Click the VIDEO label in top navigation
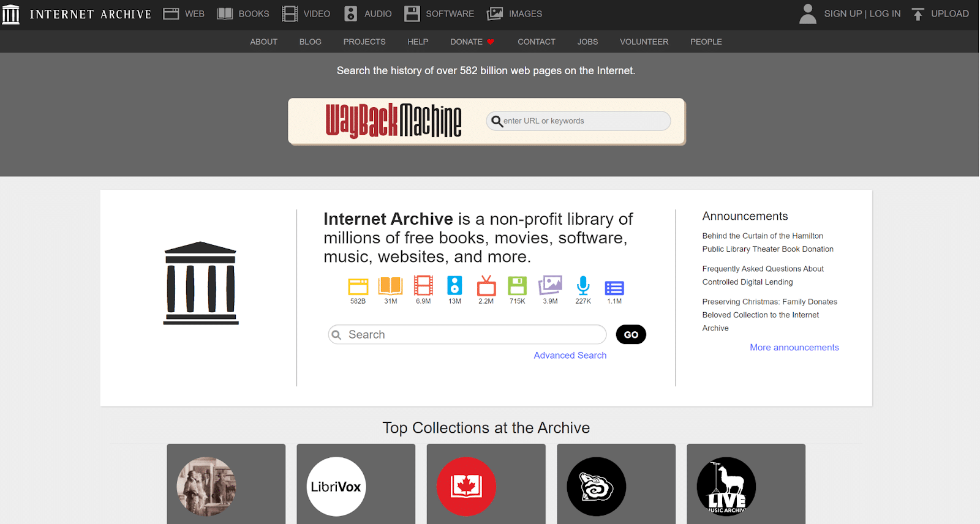Screen dimensions: 980x524 click(317, 13)
